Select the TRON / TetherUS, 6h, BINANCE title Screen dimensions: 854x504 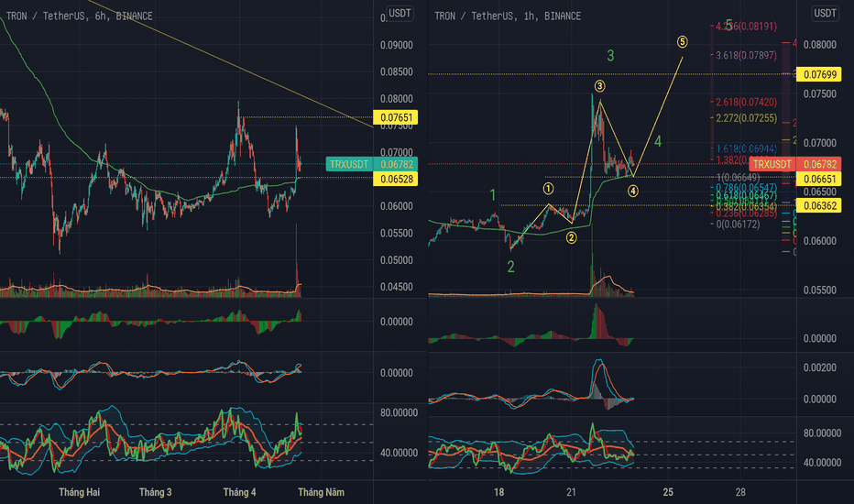pos(79,16)
